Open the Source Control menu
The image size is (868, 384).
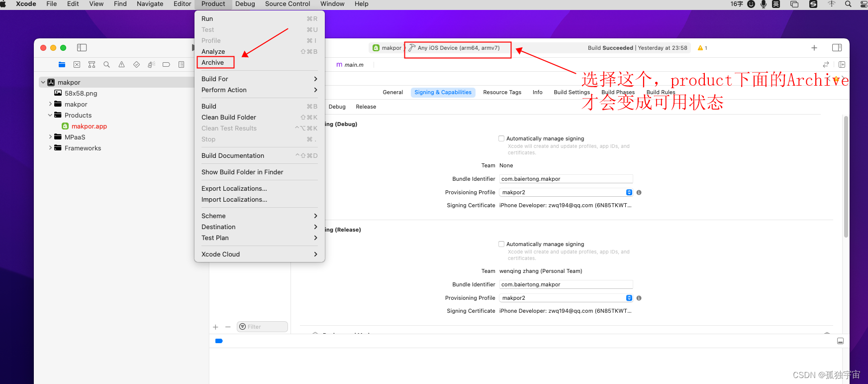pyautogui.click(x=288, y=4)
